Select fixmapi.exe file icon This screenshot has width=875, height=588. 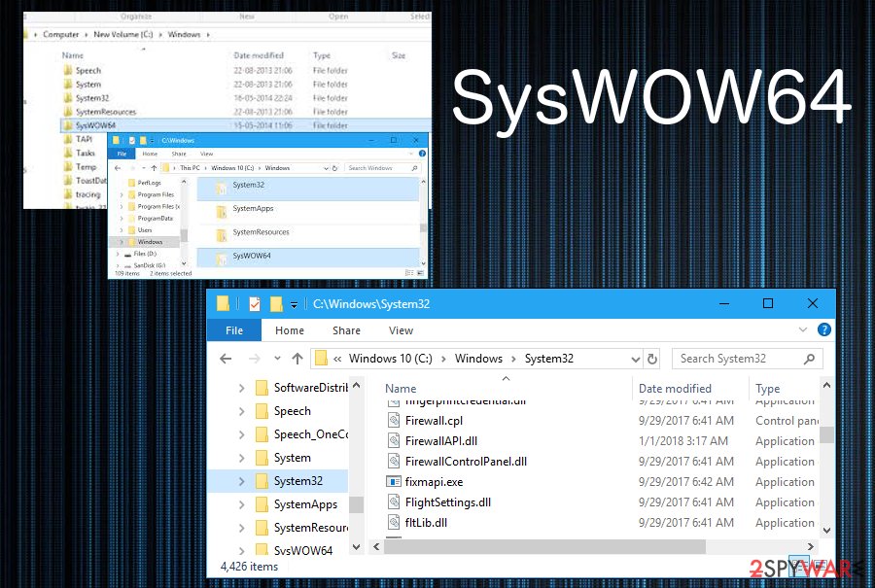click(x=394, y=481)
